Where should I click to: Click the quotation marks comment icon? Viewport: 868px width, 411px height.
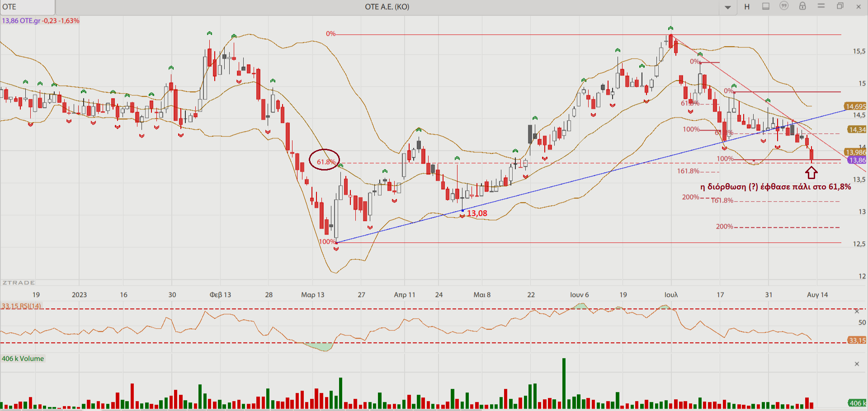pos(784,6)
